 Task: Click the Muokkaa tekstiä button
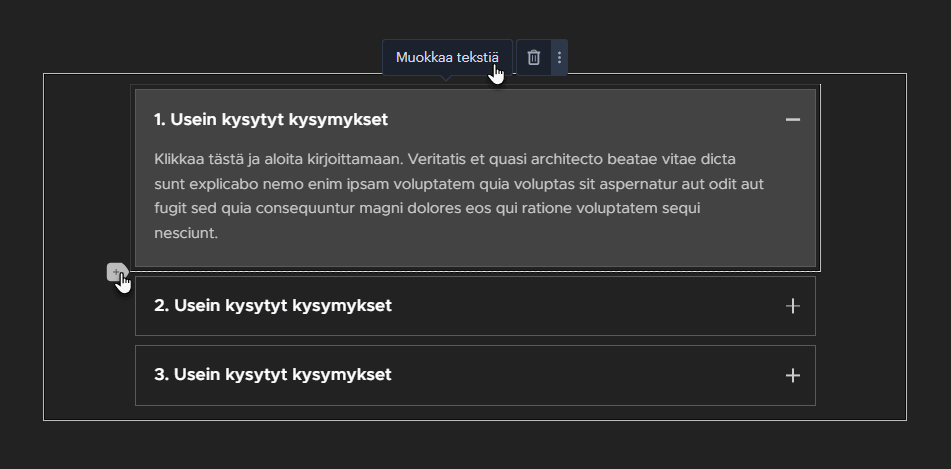[x=447, y=58]
